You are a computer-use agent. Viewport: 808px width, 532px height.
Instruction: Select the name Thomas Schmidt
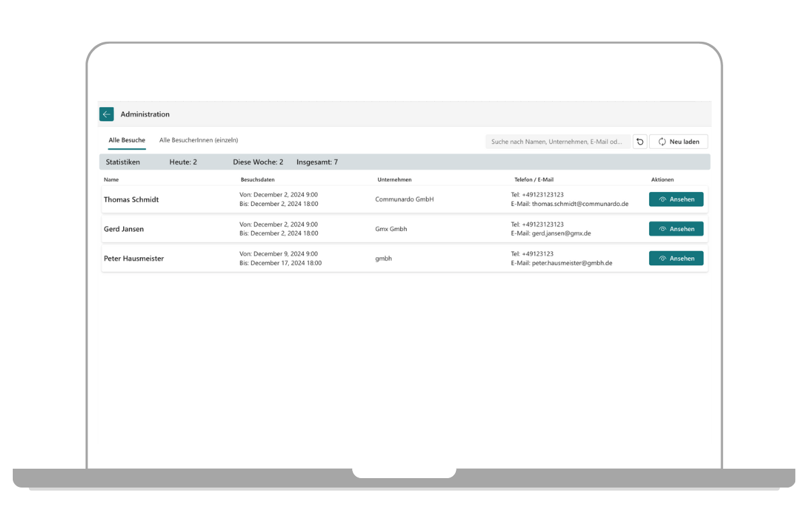pyautogui.click(x=131, y=199)
